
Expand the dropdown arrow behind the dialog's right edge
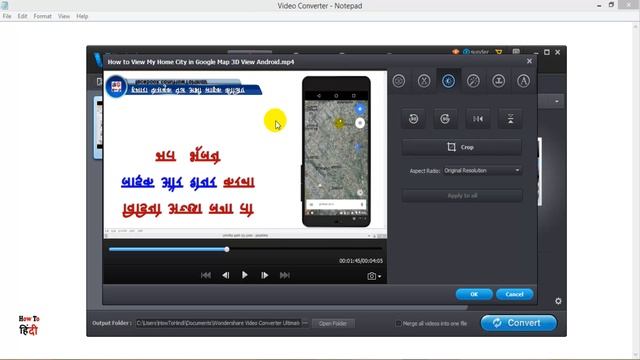pos(557,101)
